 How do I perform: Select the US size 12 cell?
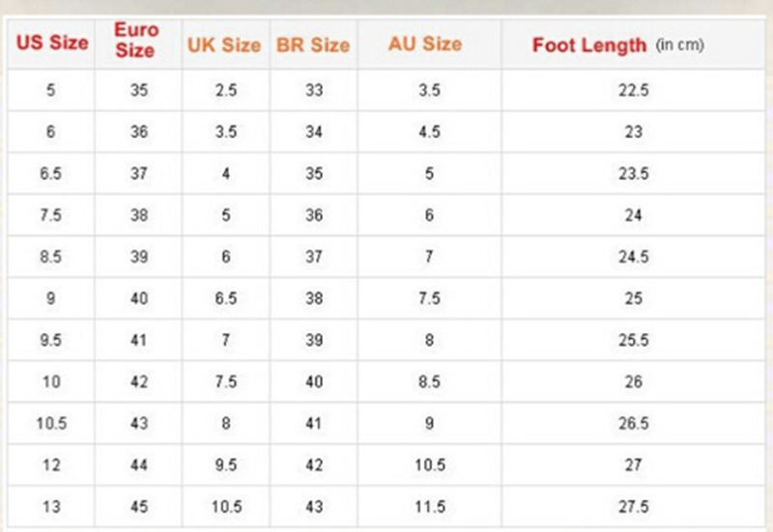point(51,465)
